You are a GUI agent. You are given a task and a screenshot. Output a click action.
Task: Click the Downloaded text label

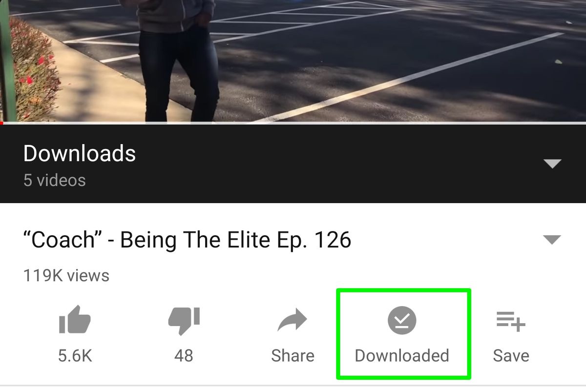[x=402, y=355]
